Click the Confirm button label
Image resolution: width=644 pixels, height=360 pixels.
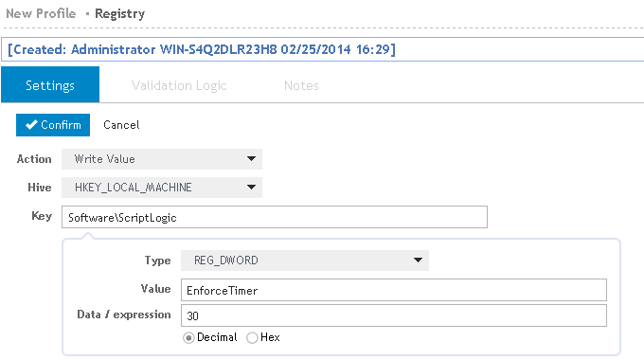tap(61, 125)
